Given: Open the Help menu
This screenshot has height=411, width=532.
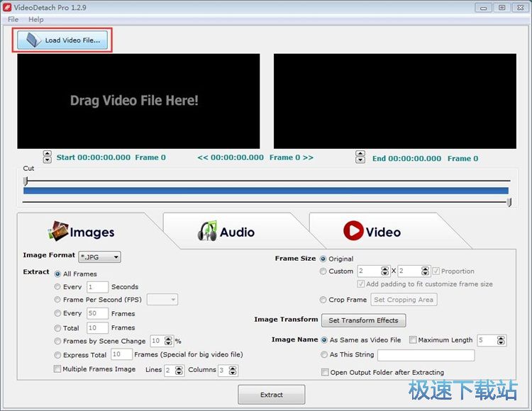Looking at the screenshot, I should point(36,19).
